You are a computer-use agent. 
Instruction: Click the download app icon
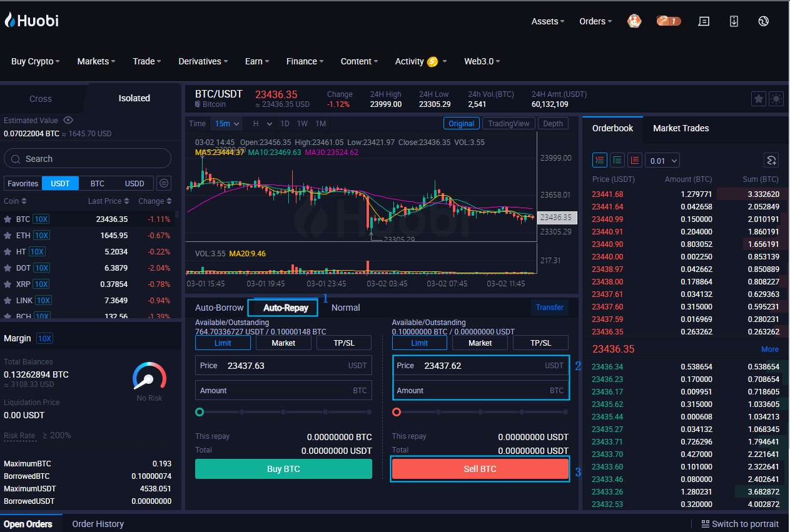(734, 21)
